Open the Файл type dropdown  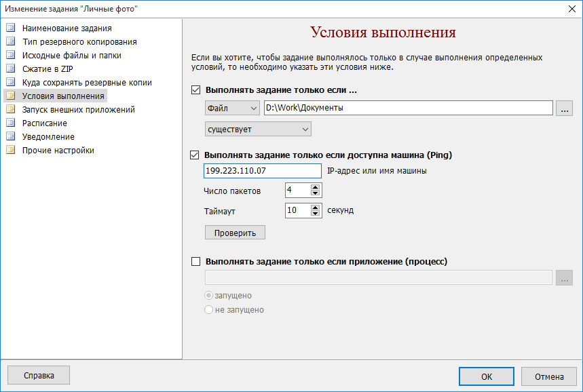click(232, 109)
